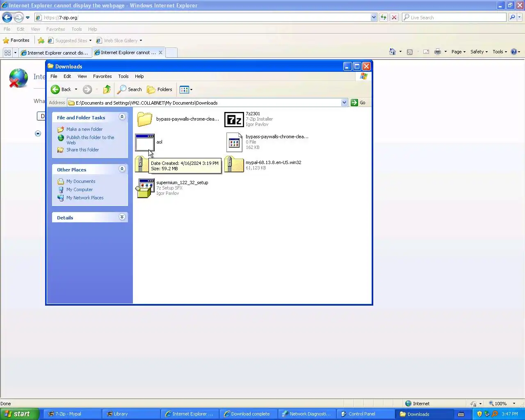Open Search in the Downloads toolbar
The width and height of the screenshot is (525, 420).
click(x=130, y=89)
